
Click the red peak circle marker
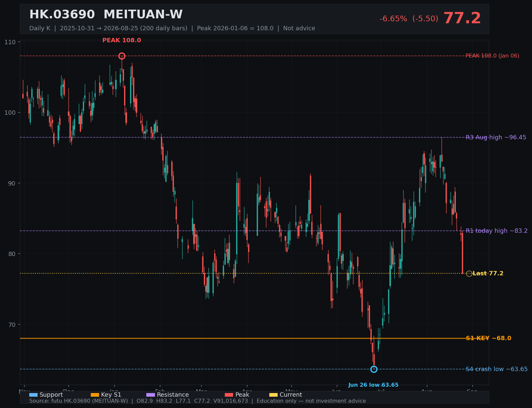tap(122, 56)
